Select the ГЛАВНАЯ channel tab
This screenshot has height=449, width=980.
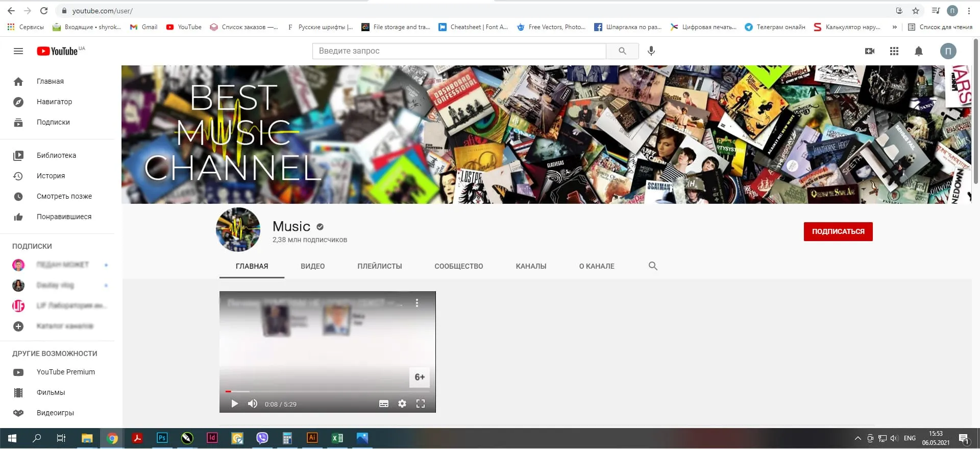coord(252,266)
